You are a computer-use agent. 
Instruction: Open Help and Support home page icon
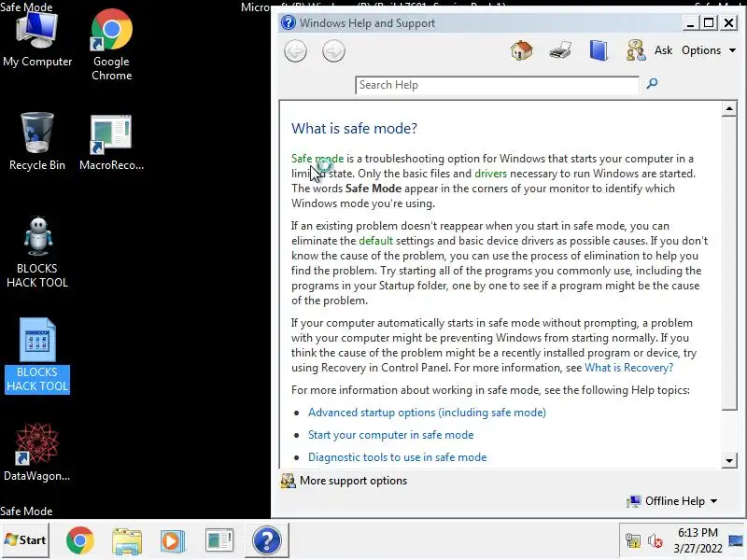point(522,50)
